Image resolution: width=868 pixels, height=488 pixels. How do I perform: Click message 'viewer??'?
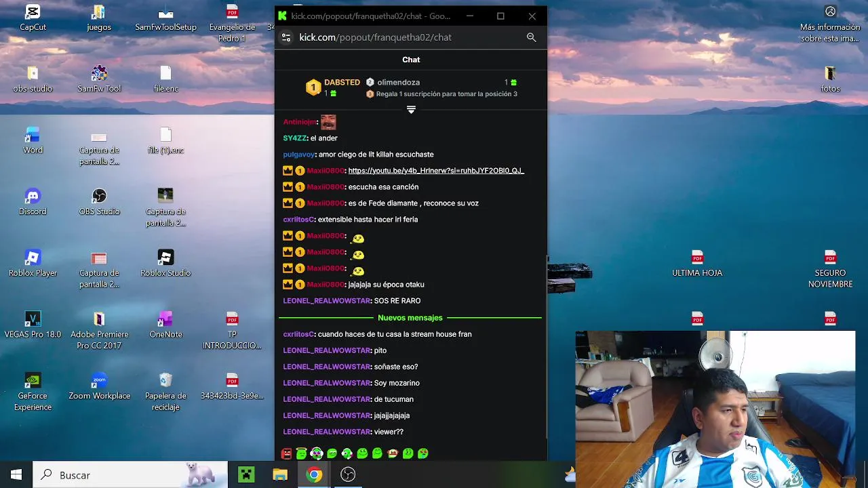coord(389,432)
